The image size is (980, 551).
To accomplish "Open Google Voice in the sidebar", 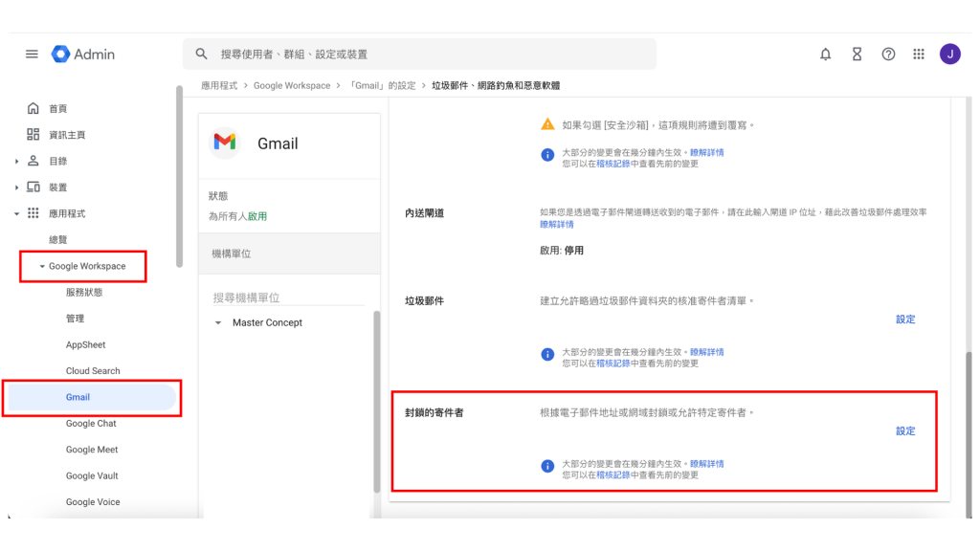I will click(x=93, y=502).
